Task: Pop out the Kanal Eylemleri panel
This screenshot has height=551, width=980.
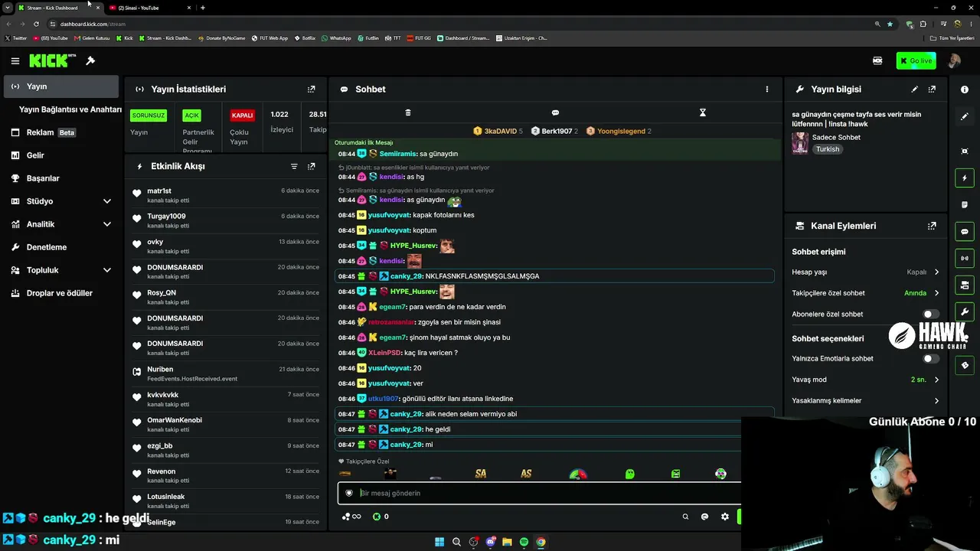Action: 932,226
